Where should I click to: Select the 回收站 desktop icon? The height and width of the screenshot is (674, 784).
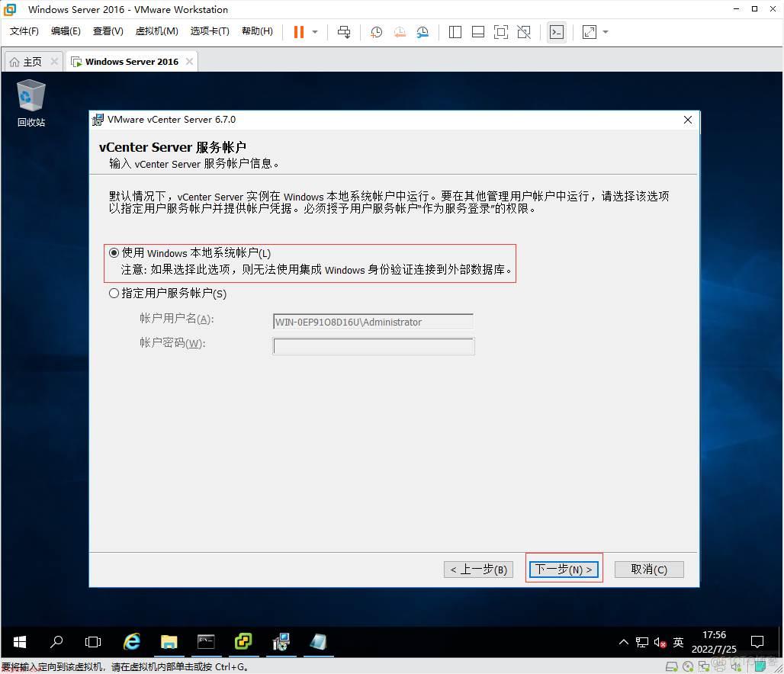tap(31, 104)
